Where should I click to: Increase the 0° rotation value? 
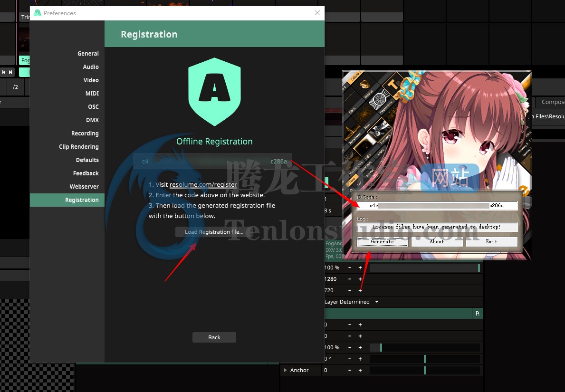point(360,359)
